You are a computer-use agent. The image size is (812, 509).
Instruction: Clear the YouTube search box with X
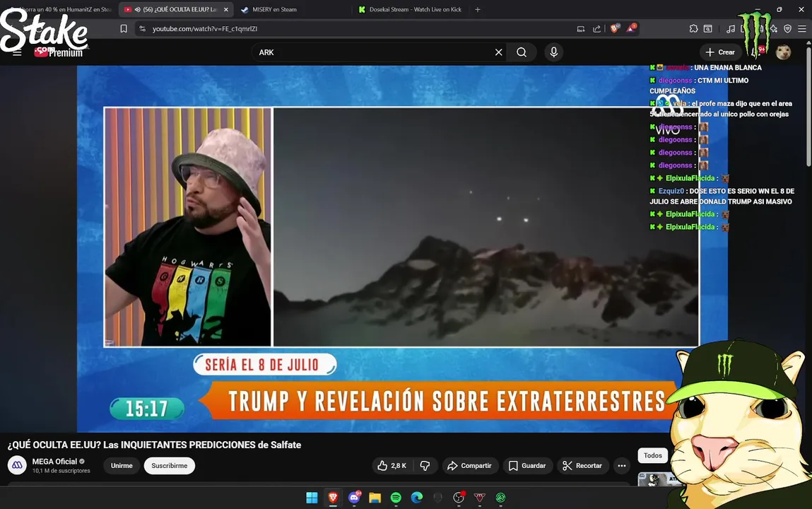pyautogui.click(x=498, y=52)
